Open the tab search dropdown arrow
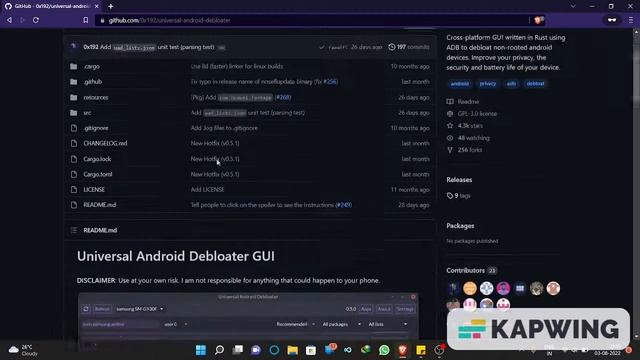This screenshot has width=640, height=360. tap(573, 7)
